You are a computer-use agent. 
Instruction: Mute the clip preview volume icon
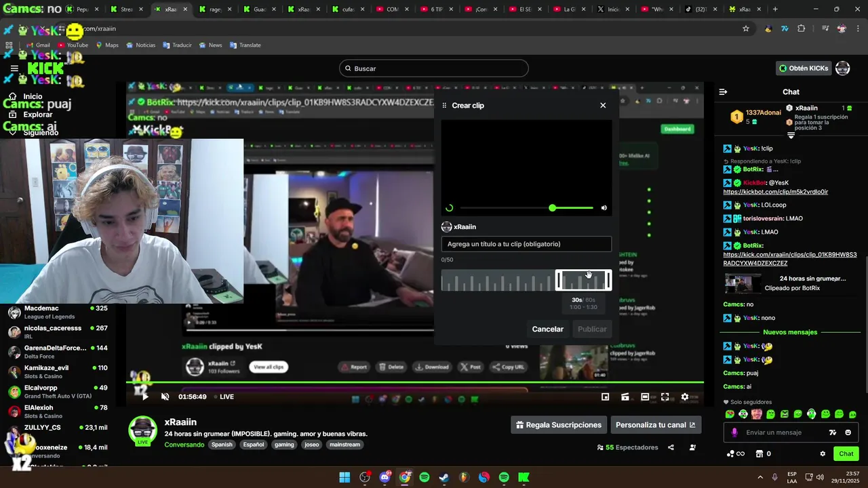(604, 208)
